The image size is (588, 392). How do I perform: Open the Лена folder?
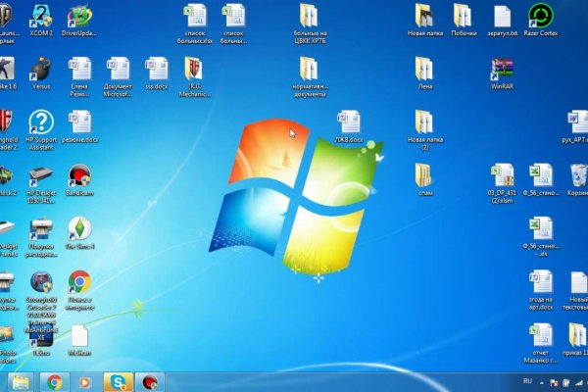click(x=424, y=70)
